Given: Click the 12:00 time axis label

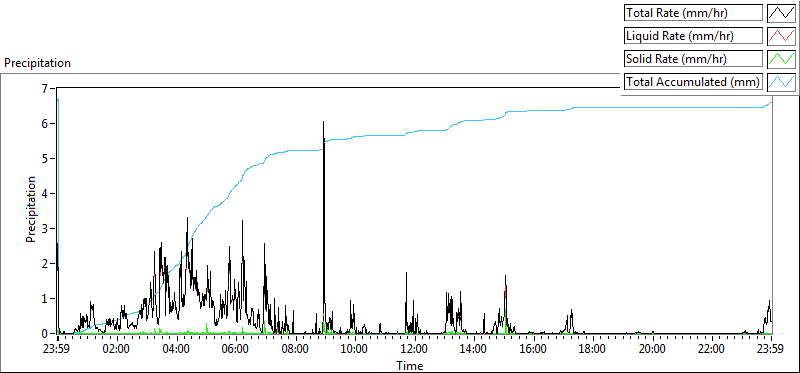Looking at the screenshot, I should coord(414,349).
